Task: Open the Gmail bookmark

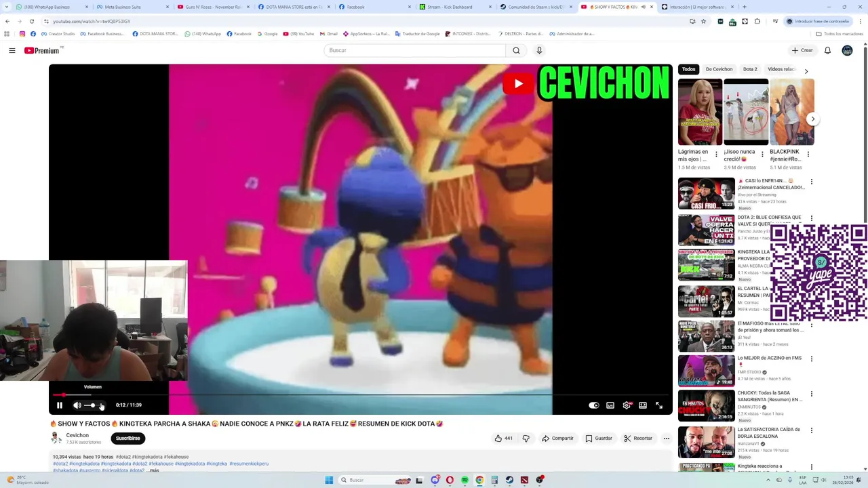Action: (328, 34)
